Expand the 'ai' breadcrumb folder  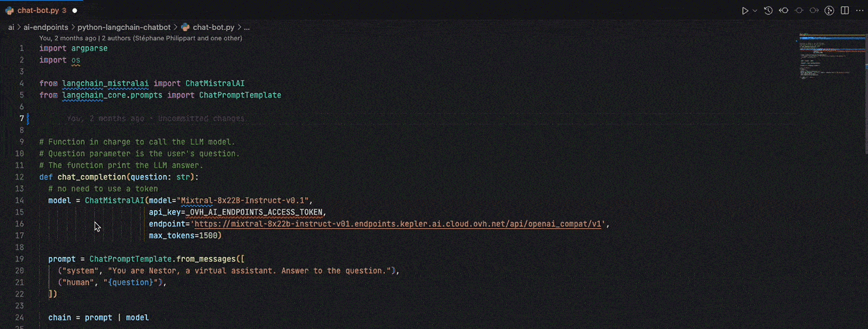11,27
